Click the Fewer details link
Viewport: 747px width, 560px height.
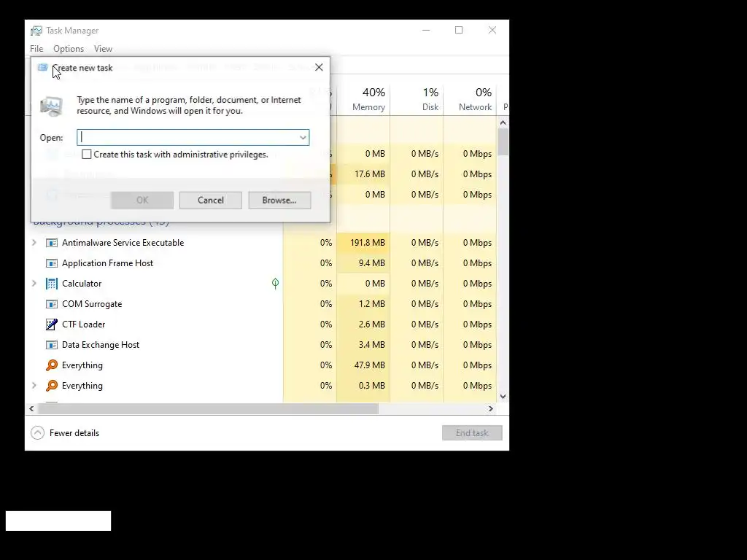pos(74,433)
